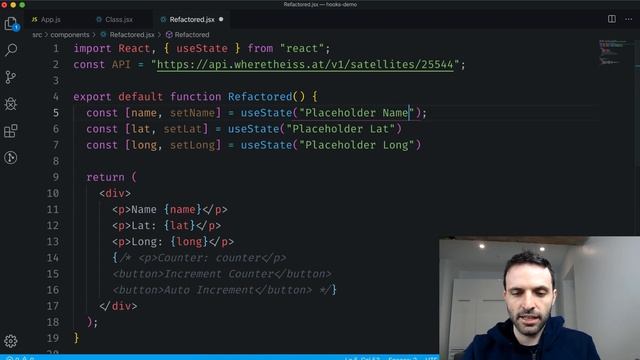Click the "Placeholder Lat" string

[341, 129]
